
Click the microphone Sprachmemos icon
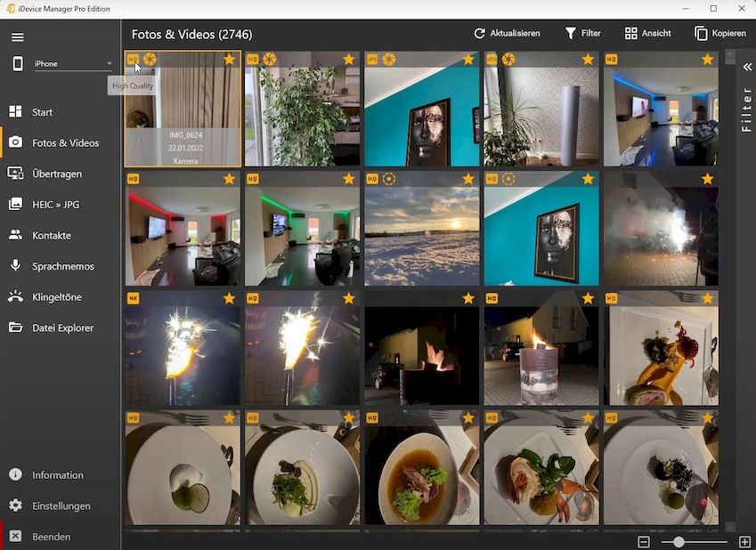click(x=15, y=265)
